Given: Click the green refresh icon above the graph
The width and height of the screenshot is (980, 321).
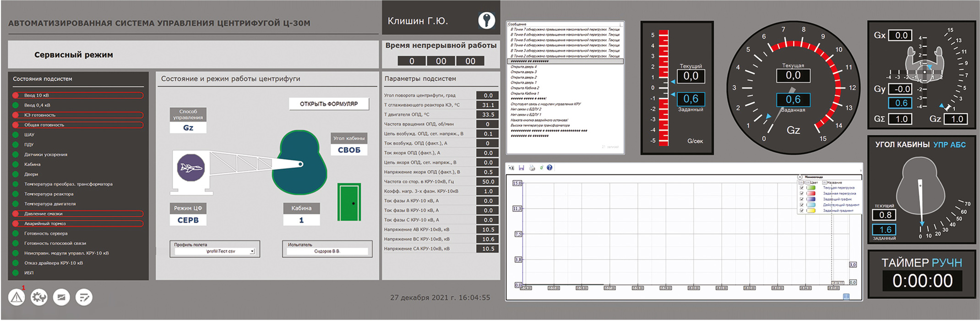Looking at the screenshot, I should click(541, 168).
